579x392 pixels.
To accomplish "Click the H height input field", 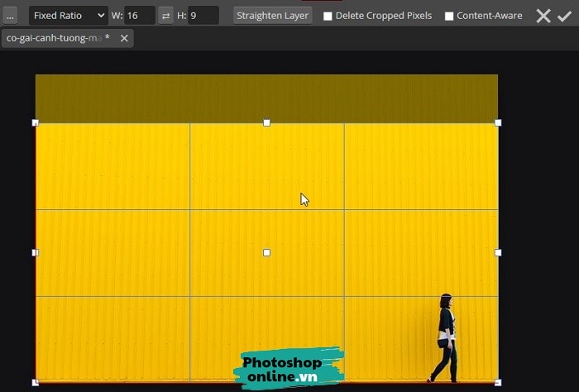I will pos(203,16).
